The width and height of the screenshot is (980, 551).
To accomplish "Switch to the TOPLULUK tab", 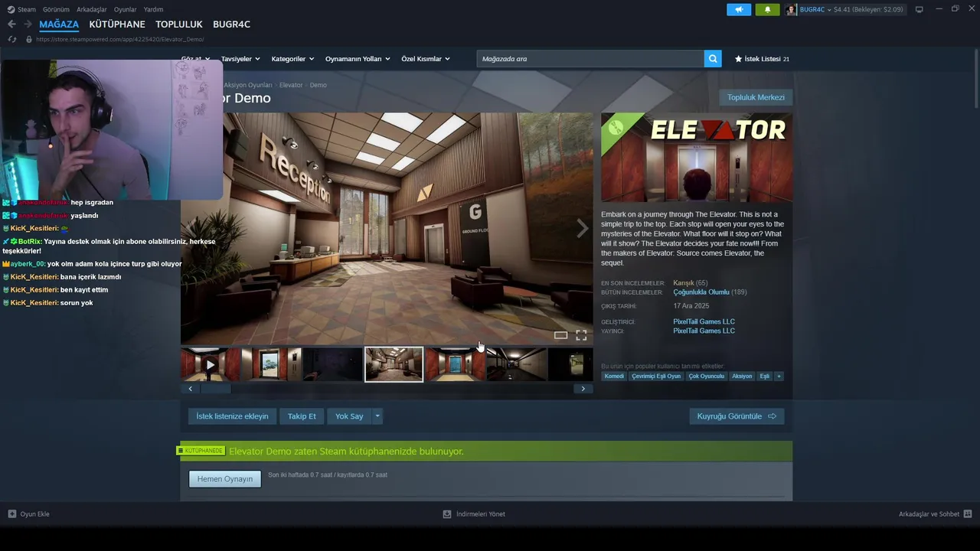I will [179, 24].
